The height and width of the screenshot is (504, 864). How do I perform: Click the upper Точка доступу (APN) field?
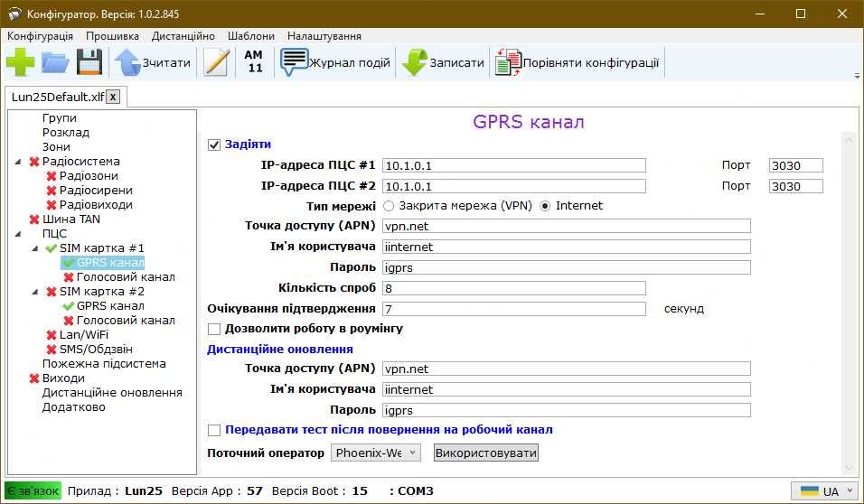click(567, 226)
